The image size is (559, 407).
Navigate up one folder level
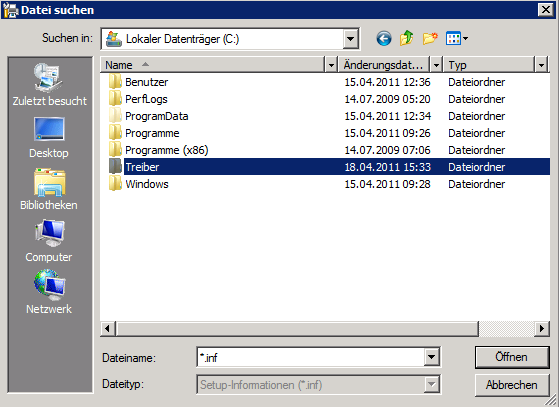point(407,38)
